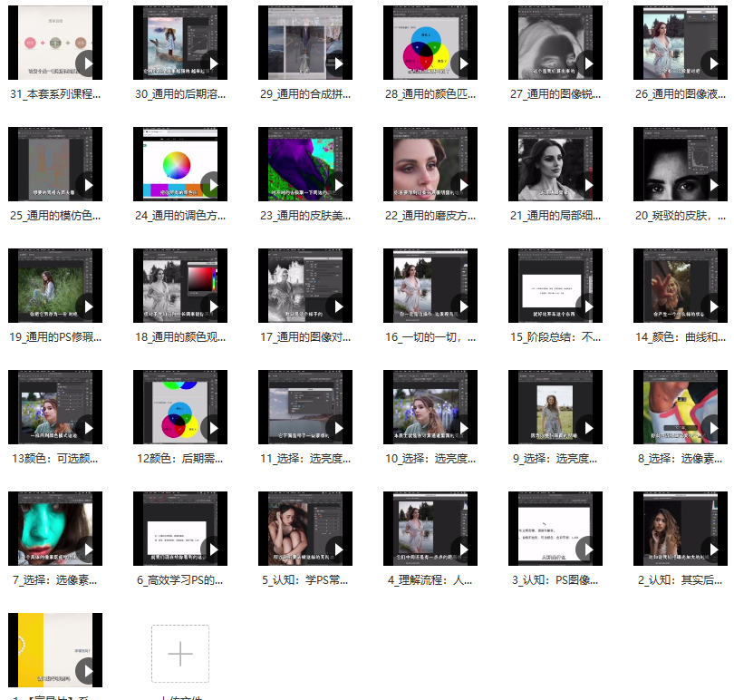Click file name 22_通用的磨皮方
Viewport: 734px width, 700px height.
(430, 215)
